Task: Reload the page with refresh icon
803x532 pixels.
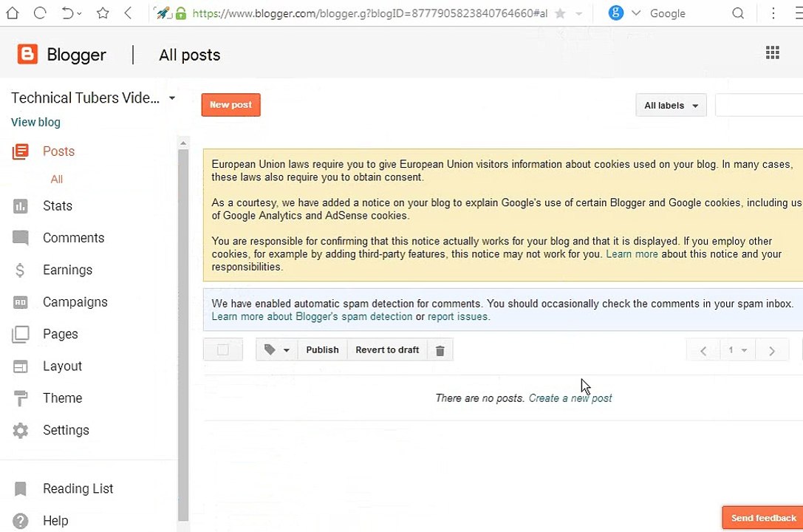Action: coord(40,13)
